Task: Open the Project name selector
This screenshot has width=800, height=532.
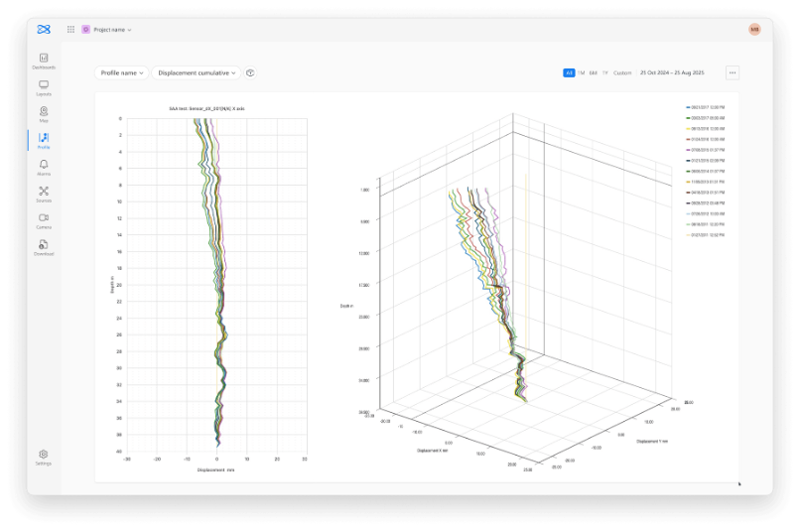Action: [111, 30]
